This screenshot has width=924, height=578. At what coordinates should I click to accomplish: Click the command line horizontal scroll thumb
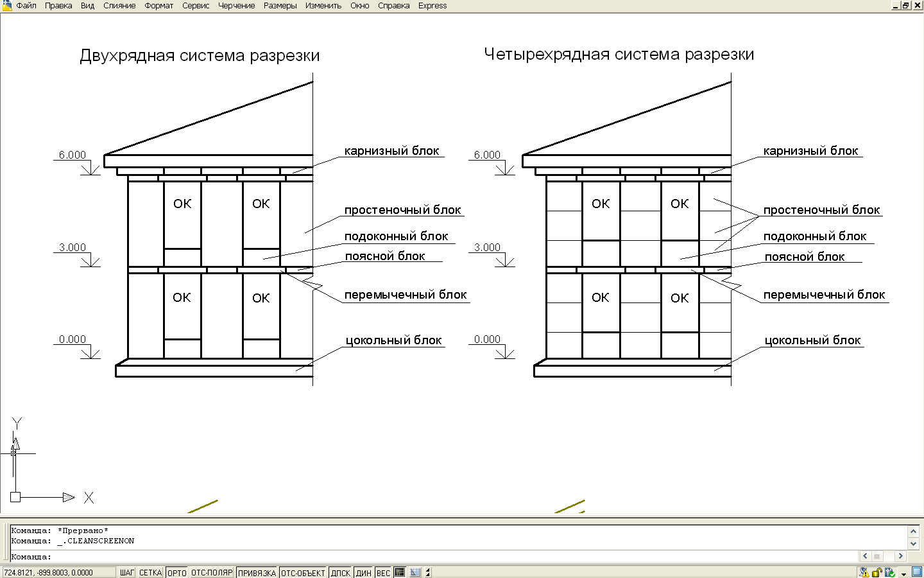pyautogui.click(x=877, y=556)
